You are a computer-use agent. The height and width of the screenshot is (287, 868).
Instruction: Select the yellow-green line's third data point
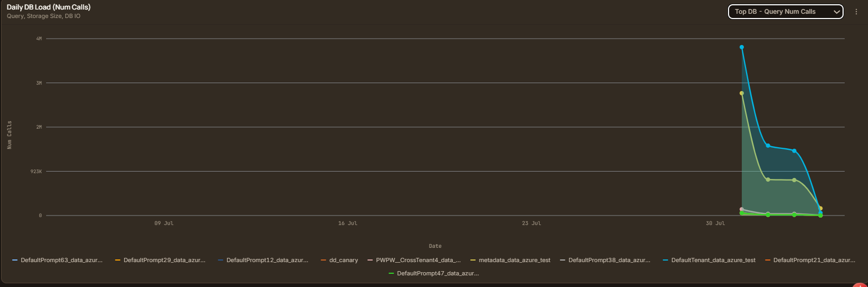tap(794, 180)
